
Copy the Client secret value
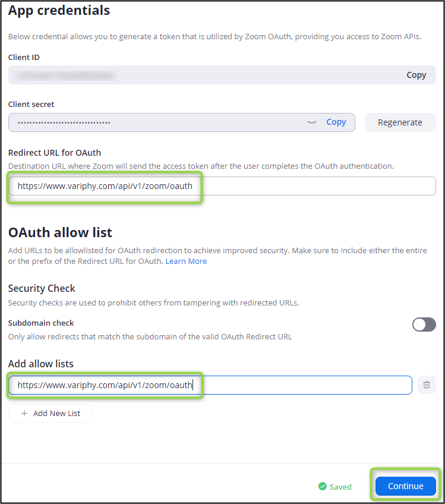coord(336,122)
